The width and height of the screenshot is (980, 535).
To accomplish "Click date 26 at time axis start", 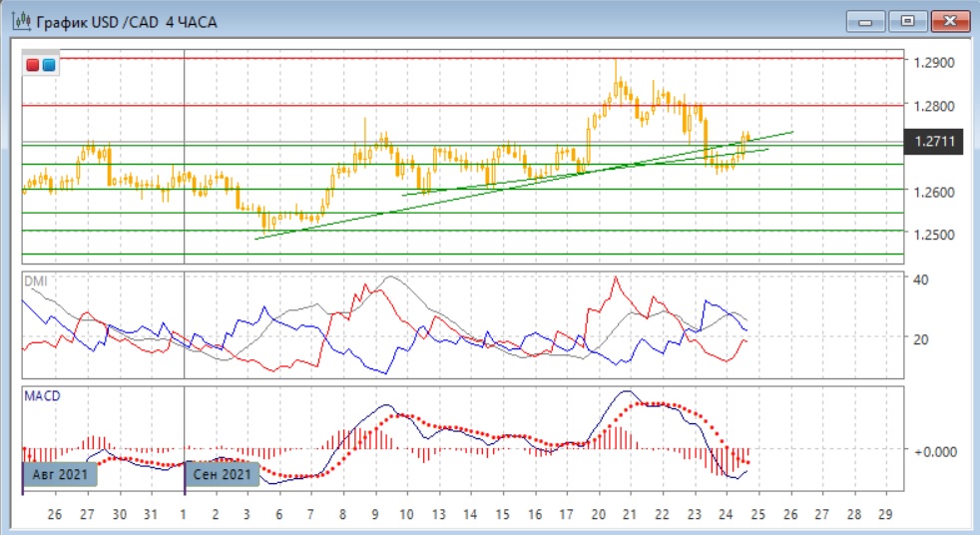I will point(55,514).
